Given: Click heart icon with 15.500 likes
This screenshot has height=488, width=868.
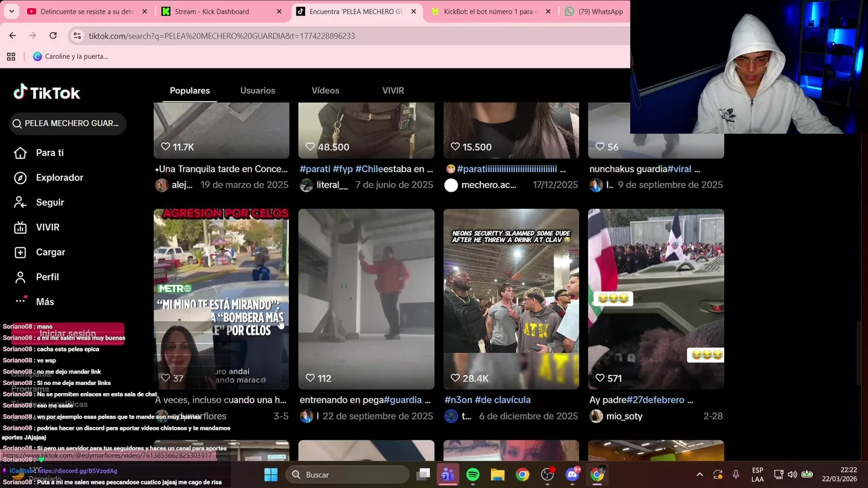Looking at the screenshot, I should pos(455,146).
